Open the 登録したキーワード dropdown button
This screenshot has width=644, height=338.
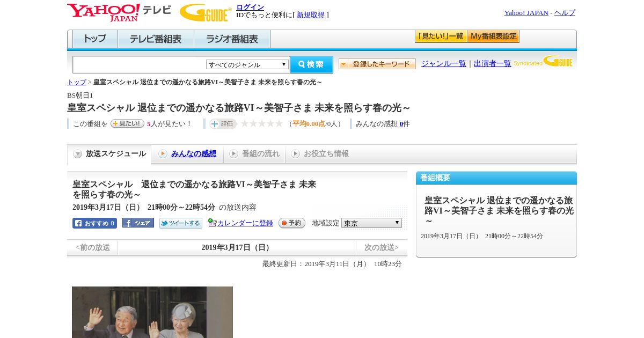click(x=377, y=64)
